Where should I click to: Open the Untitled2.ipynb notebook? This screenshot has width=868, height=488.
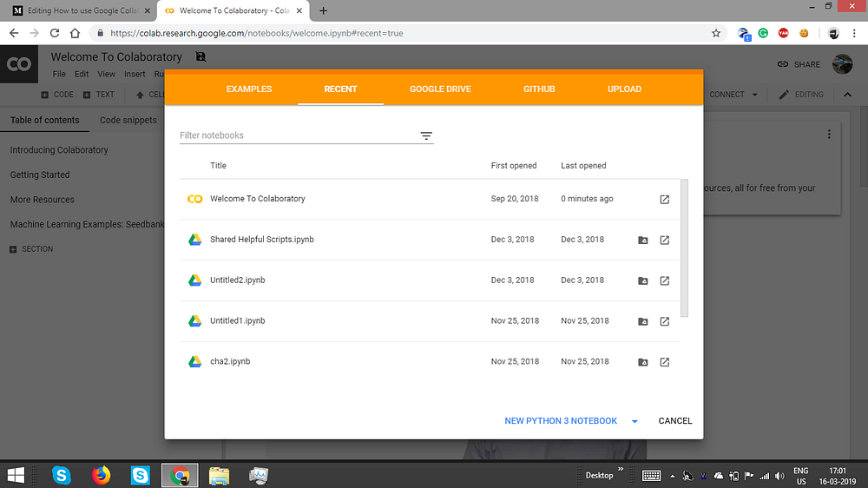(238, 280)
